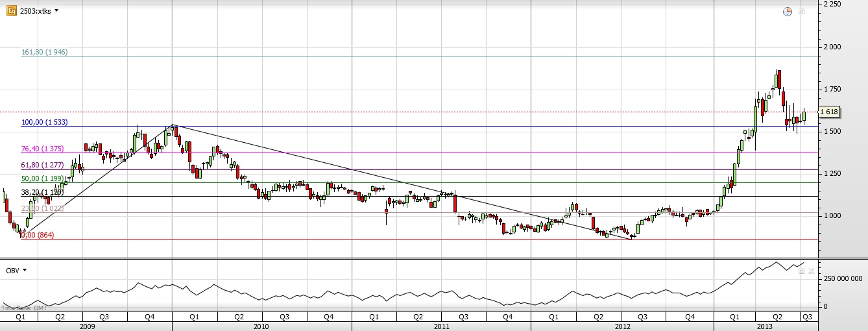Close the OBV indicator panel
Image resolution: width=868 pixels, height=331 pixels.
(811, 271)
